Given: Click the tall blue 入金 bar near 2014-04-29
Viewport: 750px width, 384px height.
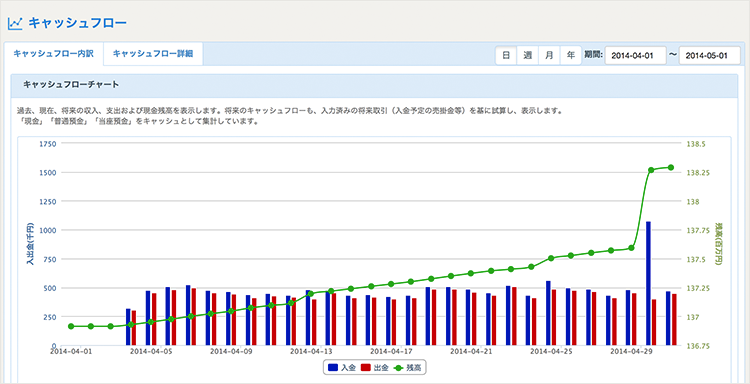Looking at the screenshot, I should (649, 284).
